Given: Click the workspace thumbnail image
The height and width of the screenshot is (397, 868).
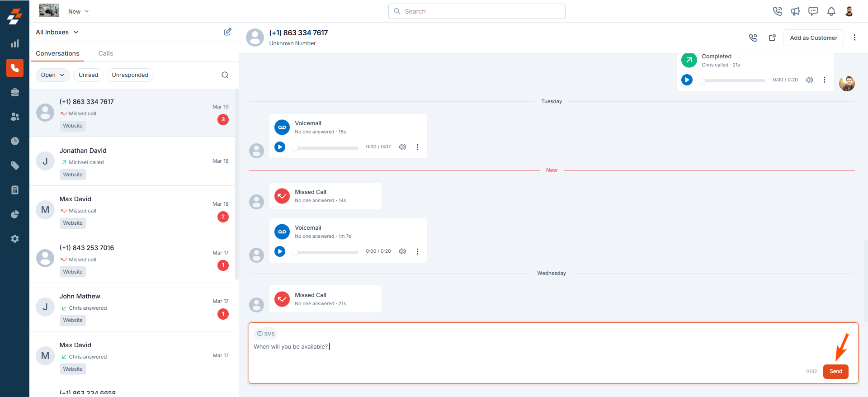Looking at the screenshot, I should click(49, 10).
